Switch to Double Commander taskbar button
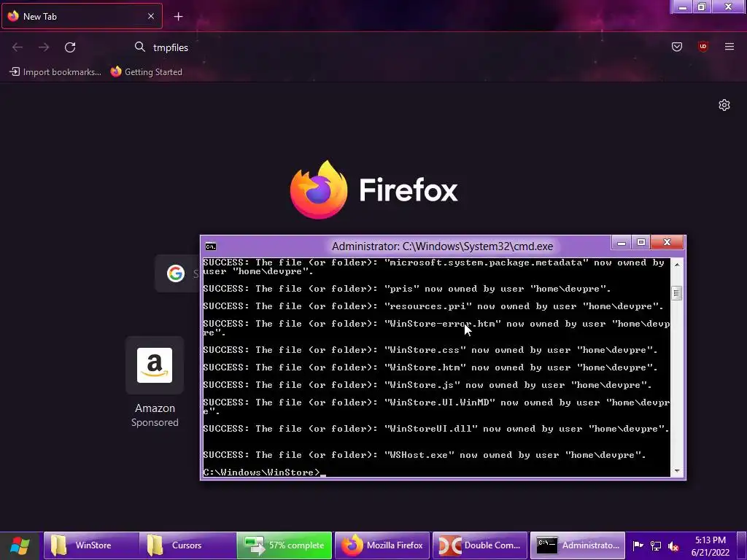 [480, 545]
